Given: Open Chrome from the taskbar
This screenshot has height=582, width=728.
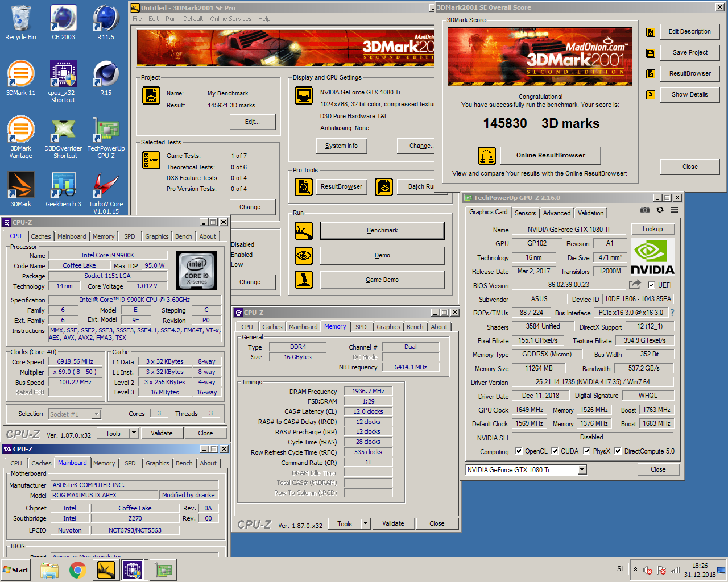Looking at the screenshot, I should [x=78, y=570].
